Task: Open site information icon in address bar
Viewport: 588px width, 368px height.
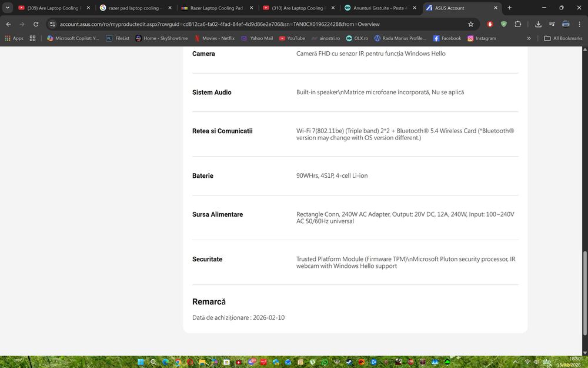Action: [x=52, y=24]
